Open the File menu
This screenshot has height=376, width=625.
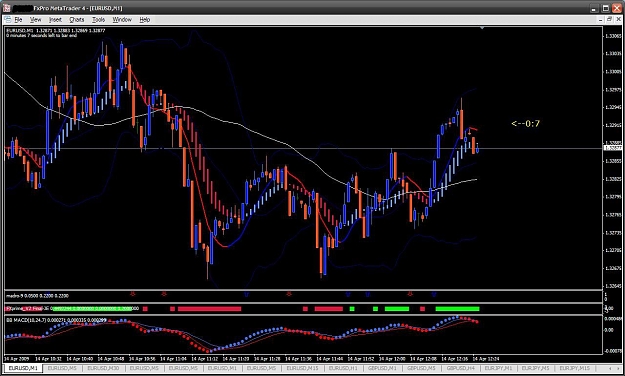(x=19, y=20)
